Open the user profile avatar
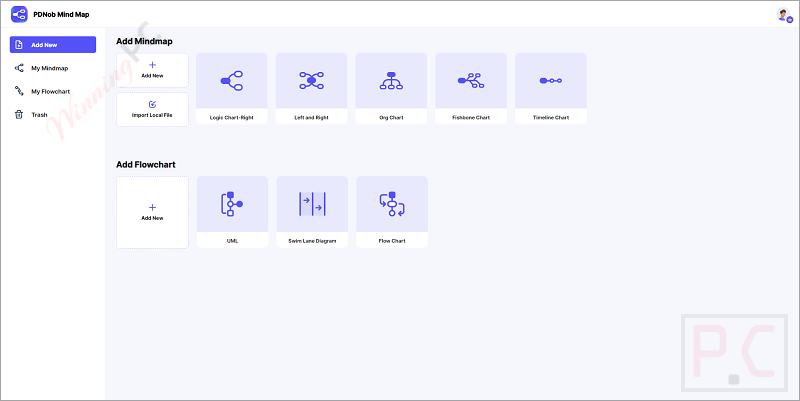 [x=783, y=14]
